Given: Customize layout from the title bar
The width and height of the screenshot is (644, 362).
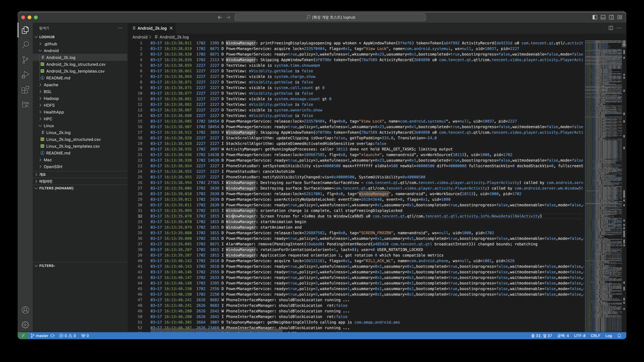Looking at the screenshot, I should pyautogui.click(x=619, y=17).
